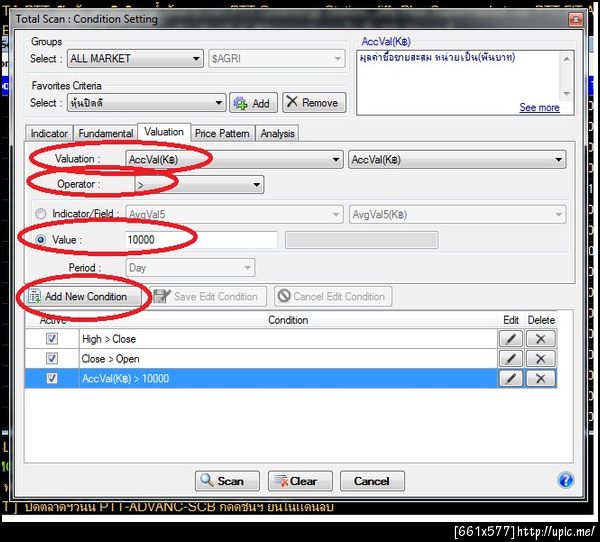Click the Condition column header
The width and height of the screenshot is (600, 542).
(x=288, y=320)
